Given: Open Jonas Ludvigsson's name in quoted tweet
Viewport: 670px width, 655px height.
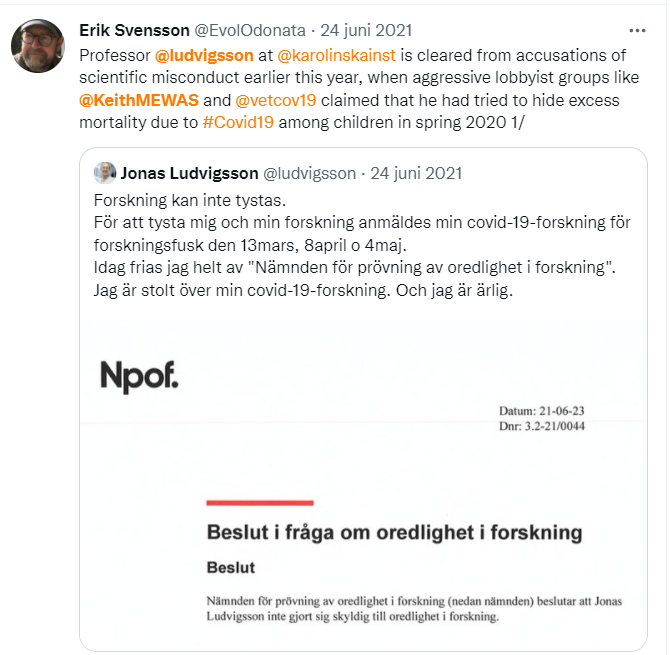Looking at the screenshot, I should click(191, 173).
